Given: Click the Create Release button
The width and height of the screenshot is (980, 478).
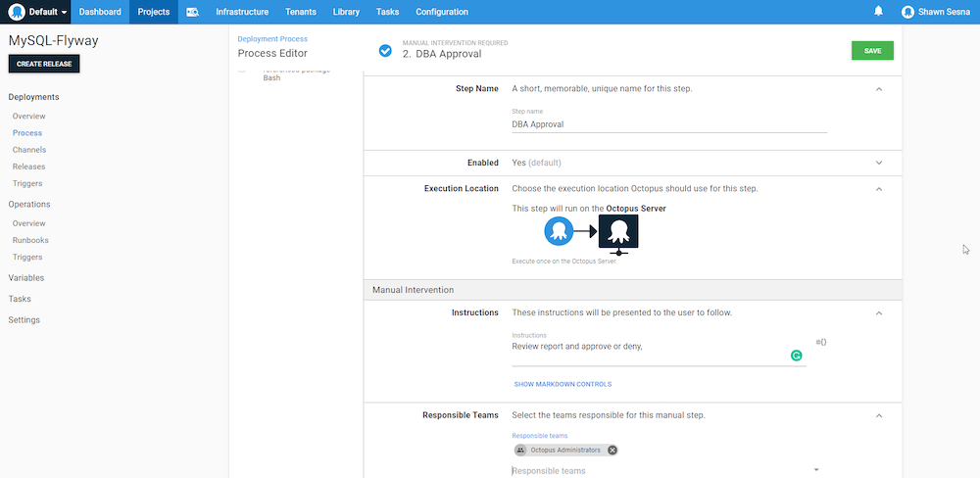Looking at the screenshot, I should [44, 64].
